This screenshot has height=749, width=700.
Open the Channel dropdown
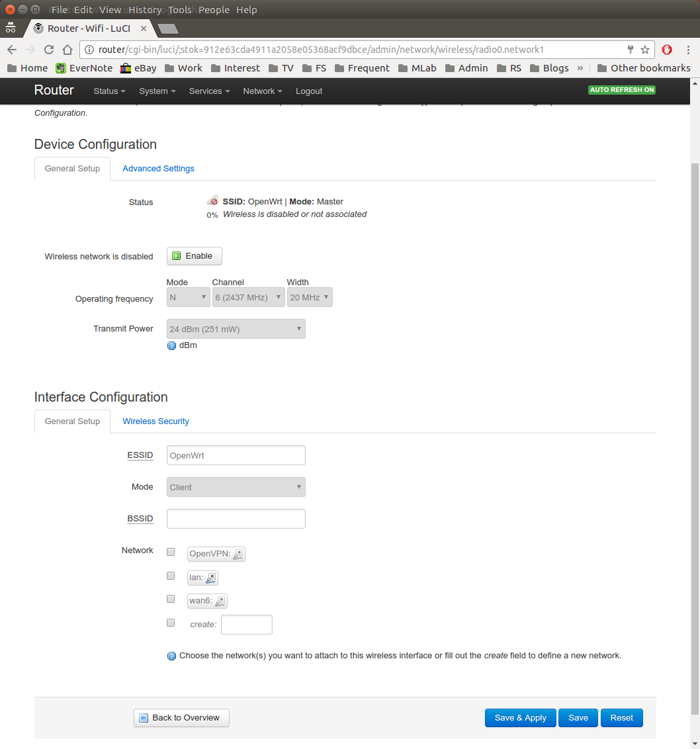(x=248, y=298)
